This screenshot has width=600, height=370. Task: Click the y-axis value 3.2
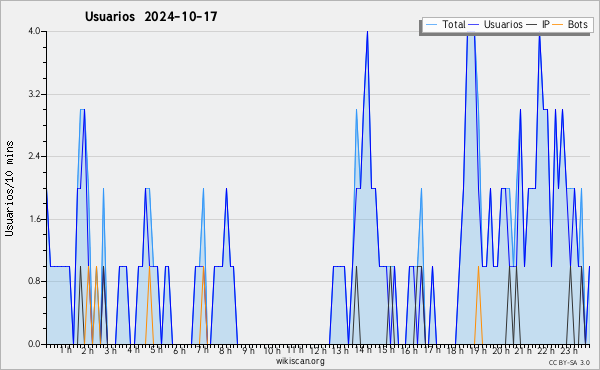click(x=34, y=94)
